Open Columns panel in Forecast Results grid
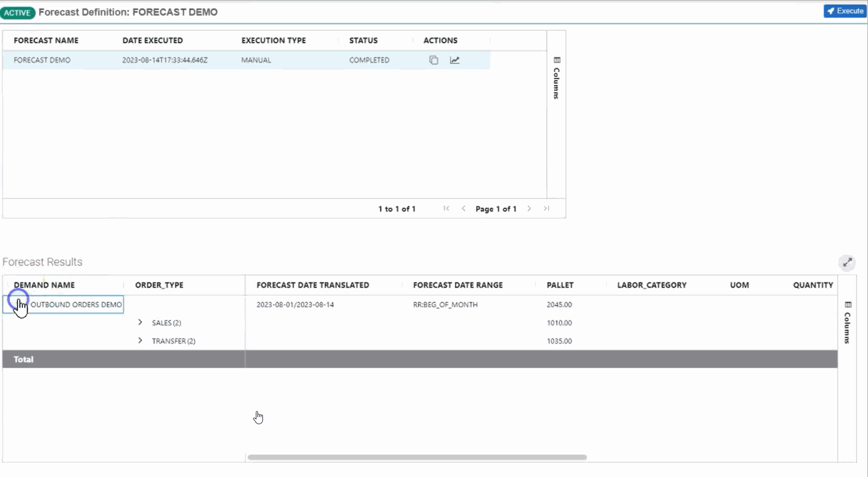The image size is (868, 477). click(848, 323)
